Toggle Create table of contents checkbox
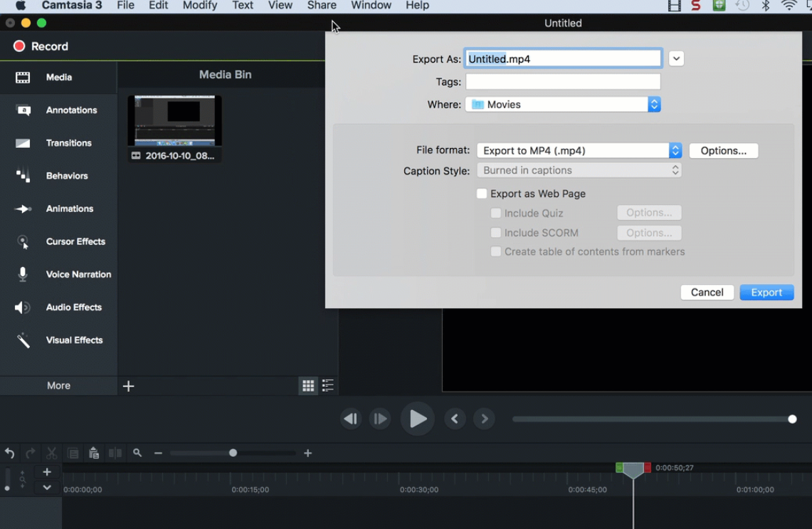 tap(495, 252)
